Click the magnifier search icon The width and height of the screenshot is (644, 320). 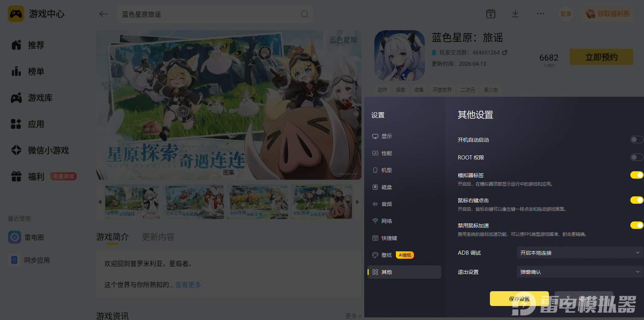pos(304,14)
